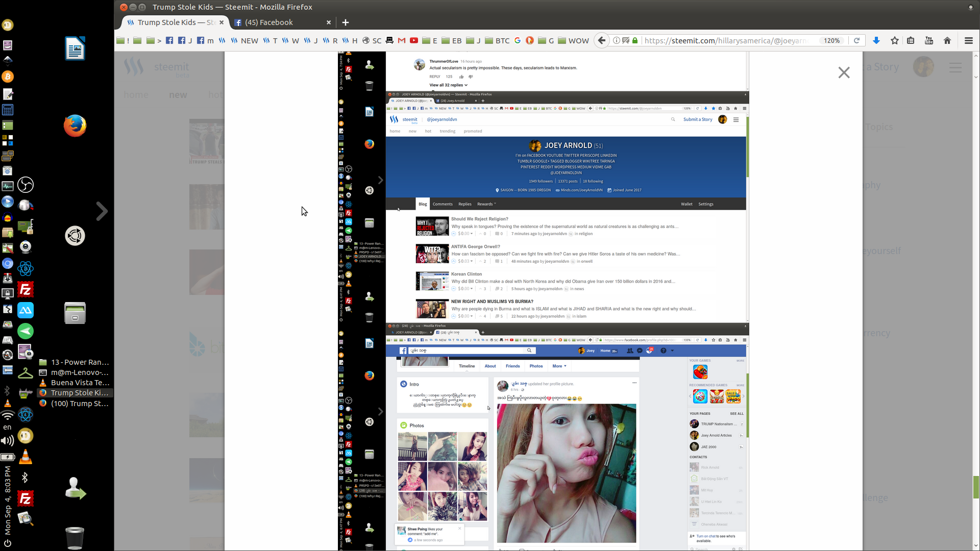The image size is (980, 551).
Task: Go to Firefox home page icon
Action: [947, 41]
